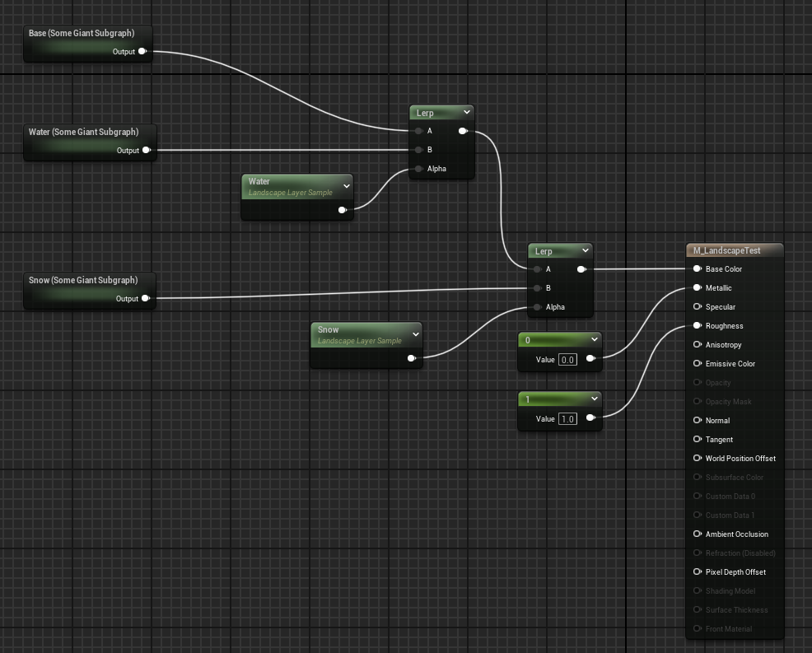Expand the Water Landscape Layer Sample chevron
The image size is (812, 653).
tap(346, 186)
